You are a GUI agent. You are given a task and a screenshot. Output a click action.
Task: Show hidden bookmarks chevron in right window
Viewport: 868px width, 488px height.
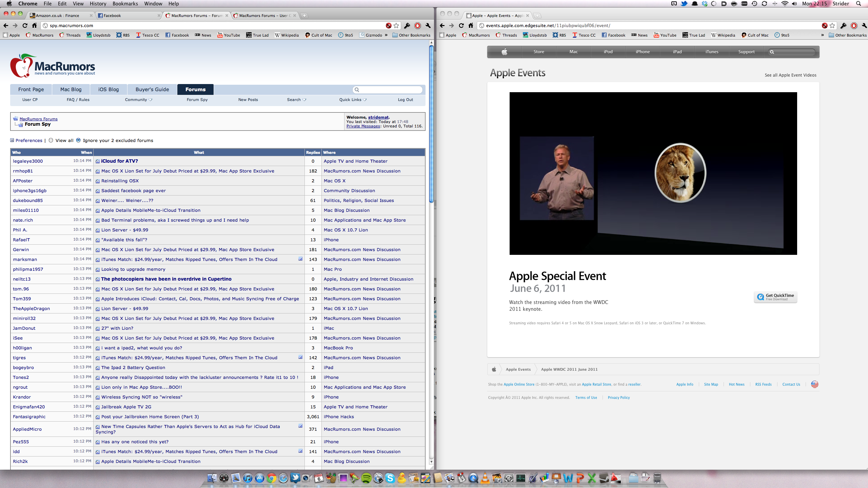point(822,35)
